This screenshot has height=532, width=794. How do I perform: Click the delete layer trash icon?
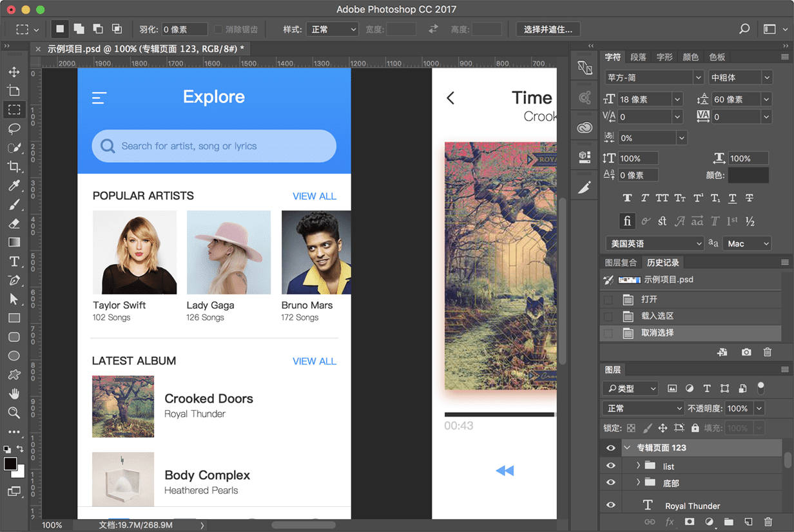tap(768, 522)
